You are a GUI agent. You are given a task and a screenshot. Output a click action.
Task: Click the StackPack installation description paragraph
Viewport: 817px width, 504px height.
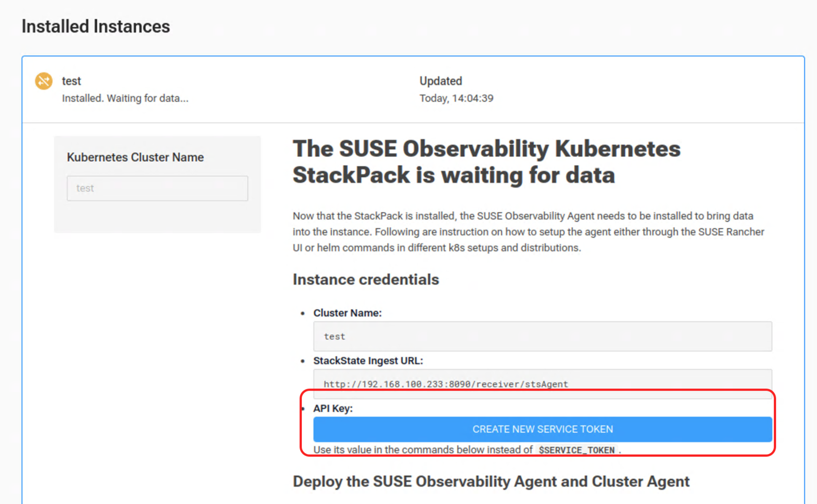[x=528, y=232]
